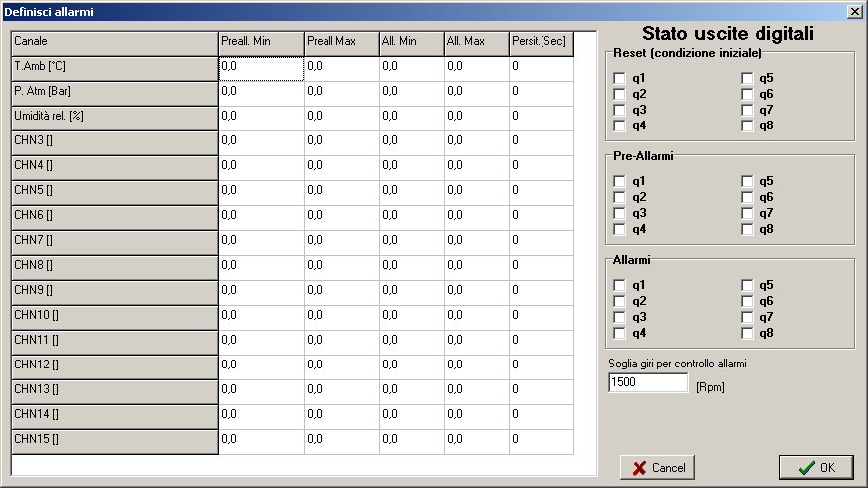Select Preall Max cell for P. Atm row
This screenshot has height=488, width=868.
340,92
